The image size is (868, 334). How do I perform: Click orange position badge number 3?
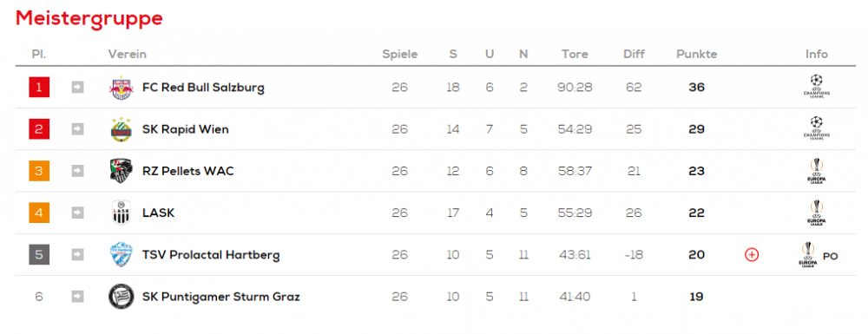pos(39,171)
